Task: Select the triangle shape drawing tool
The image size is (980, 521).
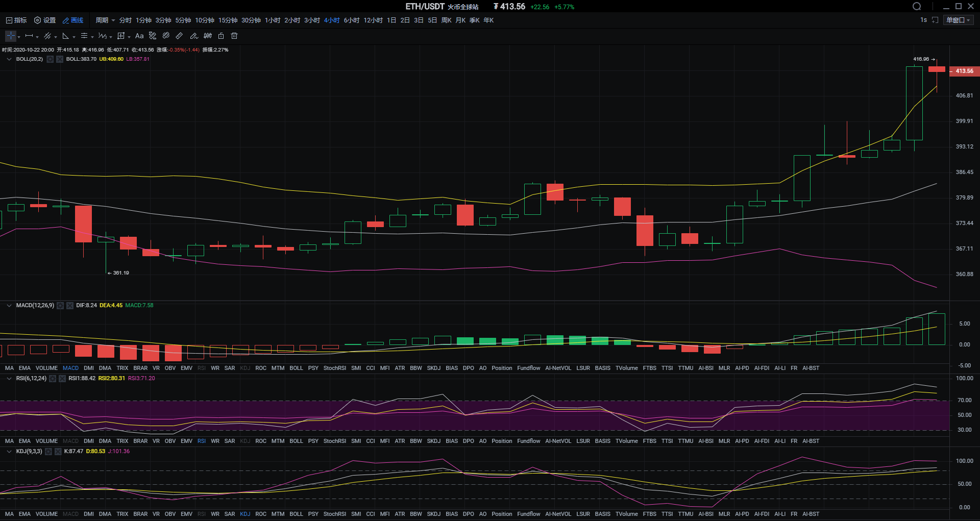Action: [65, 36]
